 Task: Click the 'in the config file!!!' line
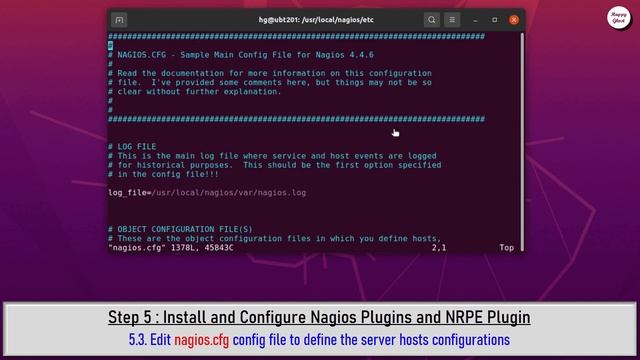click(163, 174)
